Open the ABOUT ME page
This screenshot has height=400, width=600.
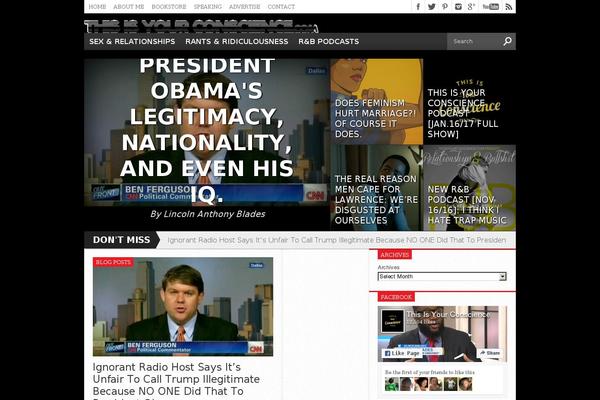(x=129, y=7)
